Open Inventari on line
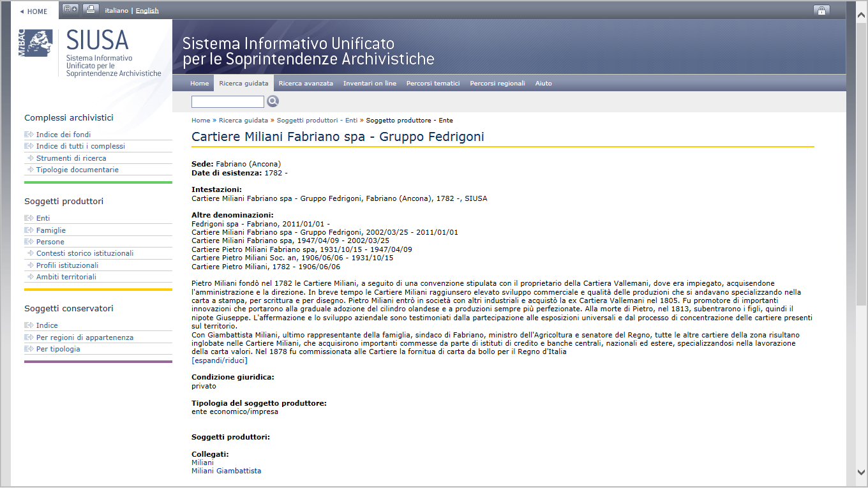Screen dimensions: 868x488 click(370, 83)
